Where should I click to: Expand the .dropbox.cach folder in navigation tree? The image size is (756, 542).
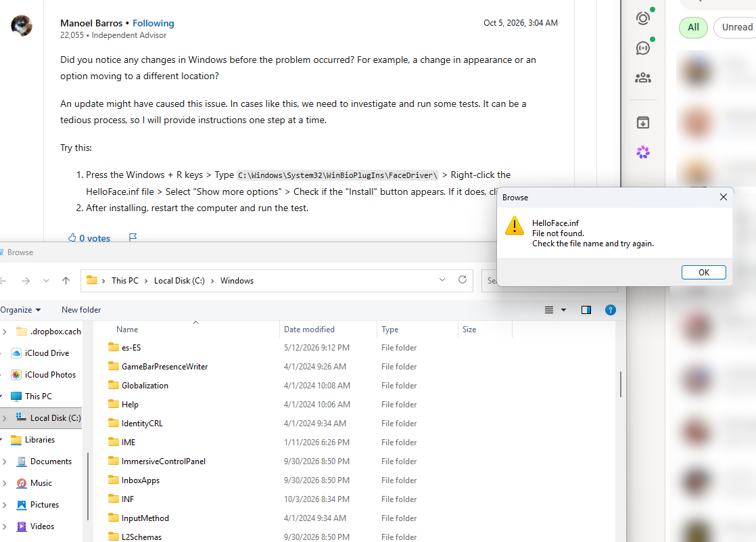click(4, 332)
